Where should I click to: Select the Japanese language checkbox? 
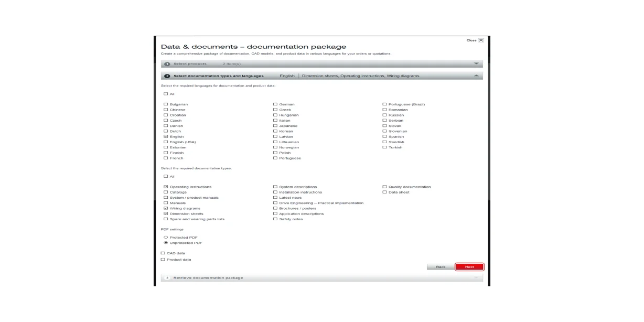(x=275, y=125)
